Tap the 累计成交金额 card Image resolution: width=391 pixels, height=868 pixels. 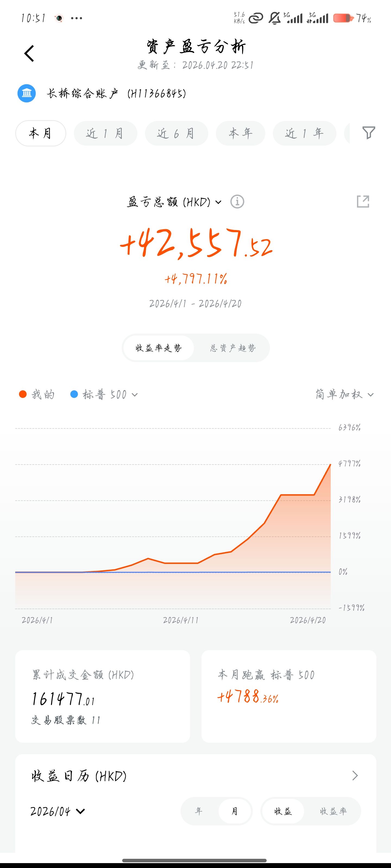pos(103,696)
